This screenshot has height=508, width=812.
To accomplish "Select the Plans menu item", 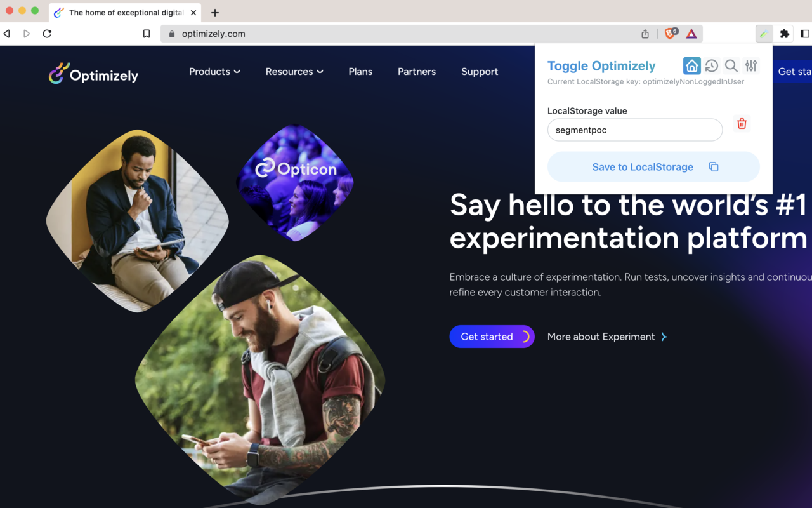I will click(x=360, y=72).
